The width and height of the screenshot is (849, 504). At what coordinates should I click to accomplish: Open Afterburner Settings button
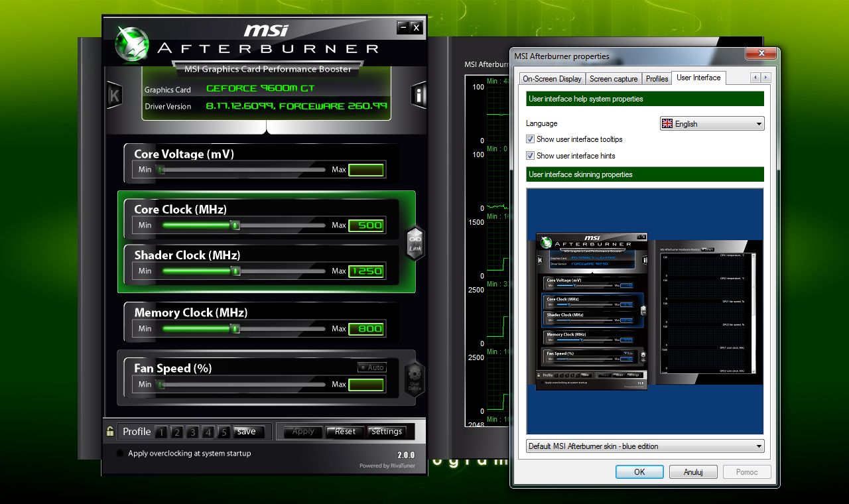386,432
